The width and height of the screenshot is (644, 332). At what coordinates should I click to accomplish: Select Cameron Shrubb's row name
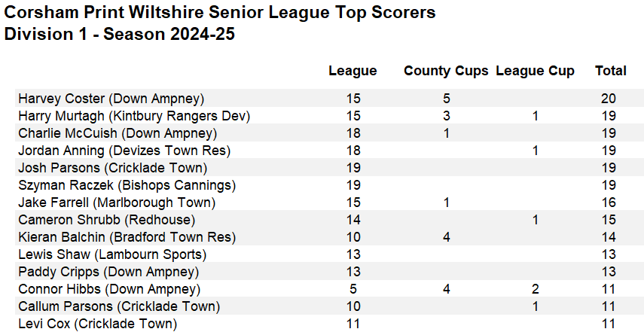[x=107, y=220]
